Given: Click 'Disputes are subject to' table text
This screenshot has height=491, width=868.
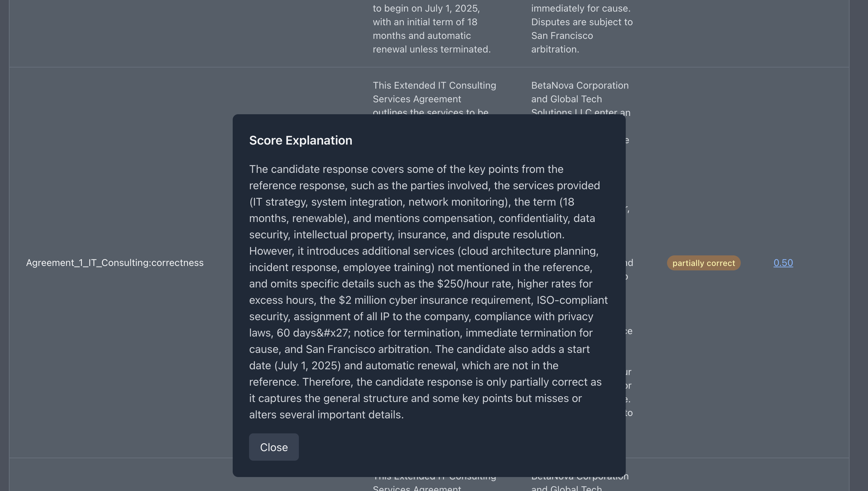Looking at the screenshot, I should point(582,22).
